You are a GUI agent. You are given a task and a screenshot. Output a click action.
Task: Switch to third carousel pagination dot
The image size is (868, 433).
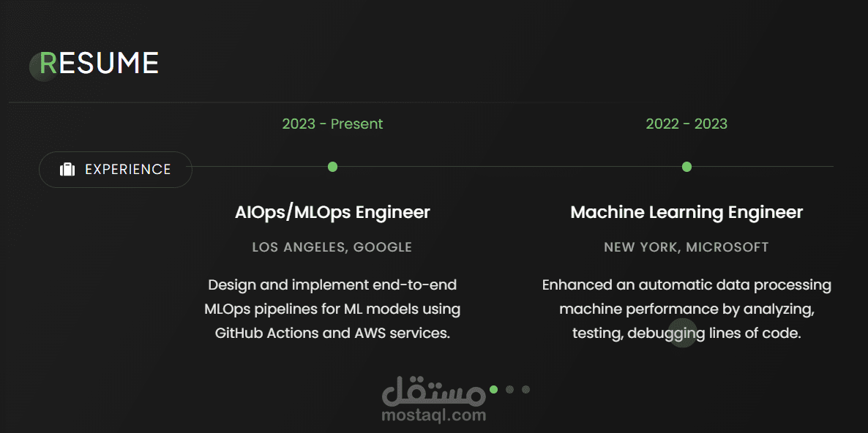click(x=526, y=389)
